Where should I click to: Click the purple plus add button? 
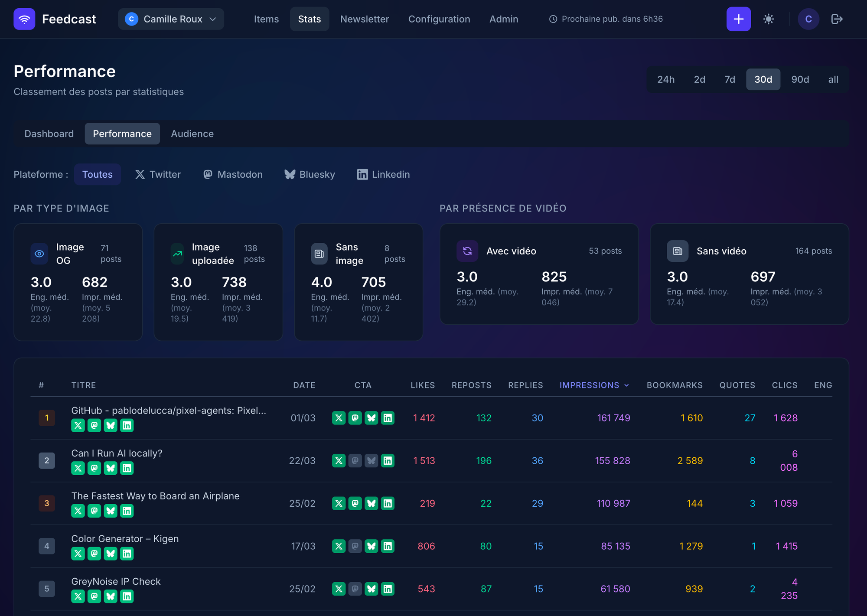(x=738, y=19)
